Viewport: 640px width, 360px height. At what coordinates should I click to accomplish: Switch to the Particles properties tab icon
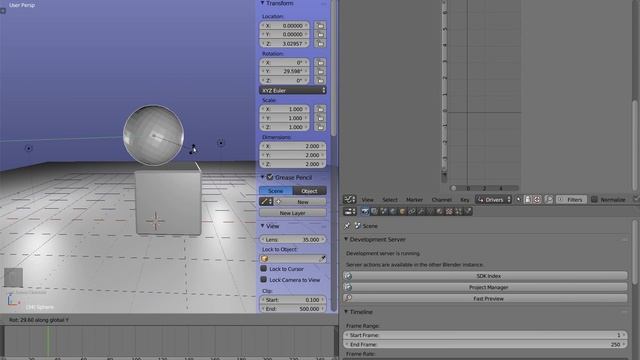(x=458, y=211)
